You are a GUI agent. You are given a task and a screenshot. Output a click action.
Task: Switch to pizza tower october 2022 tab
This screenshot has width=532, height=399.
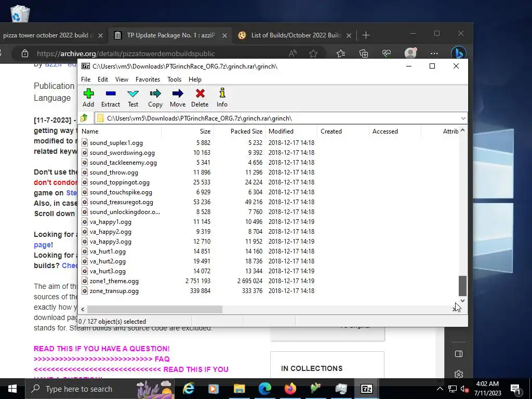(52, 35)
